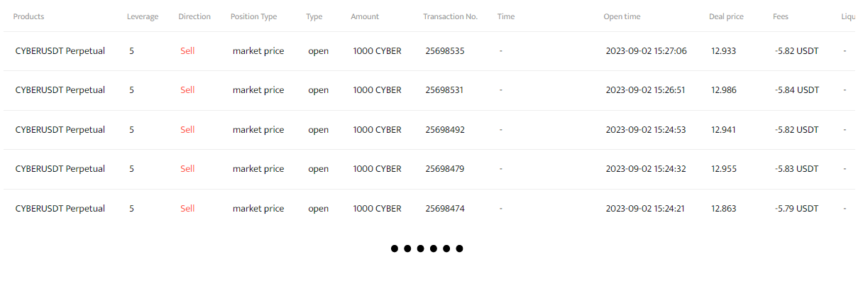Viewport: 868px width, 284px height.
Task: Select transaction number 25698492
Action: (445, 130)
